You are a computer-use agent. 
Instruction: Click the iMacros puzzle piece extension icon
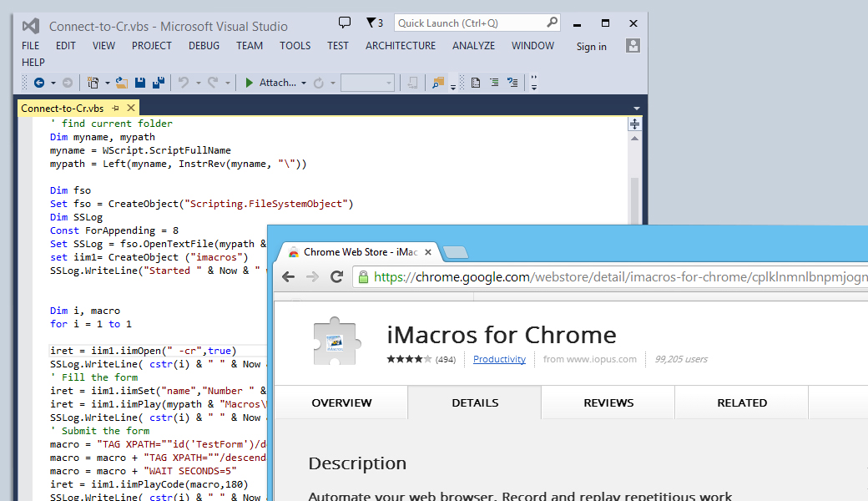(x=336, y=341)
